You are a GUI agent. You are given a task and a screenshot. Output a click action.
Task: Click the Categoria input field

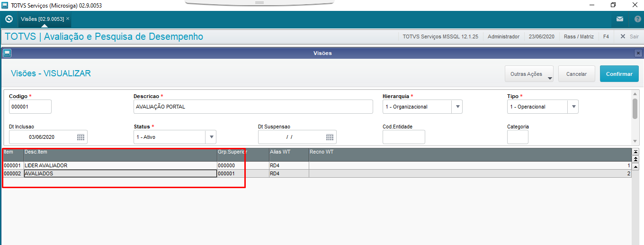[518, 137]
